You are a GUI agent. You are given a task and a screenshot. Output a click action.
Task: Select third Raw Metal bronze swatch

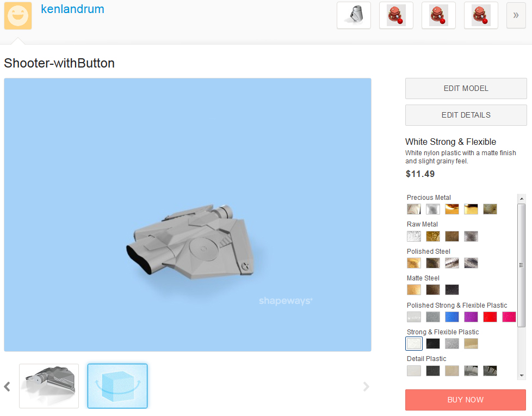(452, 236)
